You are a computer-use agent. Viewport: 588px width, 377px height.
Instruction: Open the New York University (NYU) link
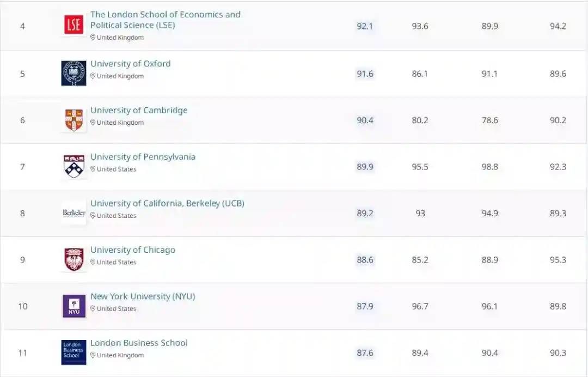point(143,296)
